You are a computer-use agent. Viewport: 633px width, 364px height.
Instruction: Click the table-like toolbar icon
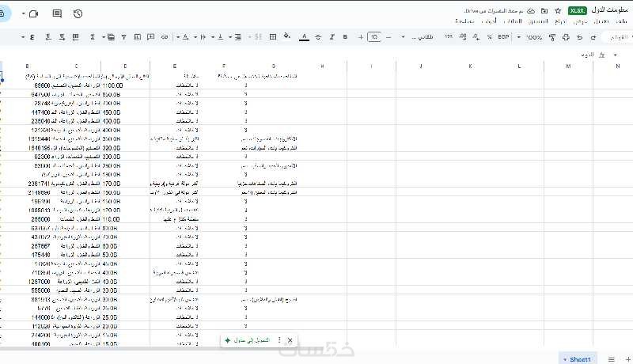pyautogui.click(x=75, y=37)
